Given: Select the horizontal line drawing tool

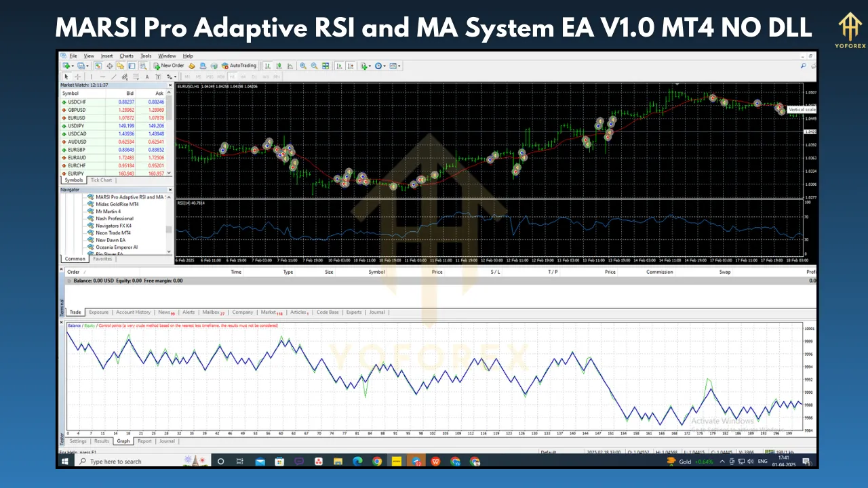Looking at the screenshot, I should click(102, 77).
